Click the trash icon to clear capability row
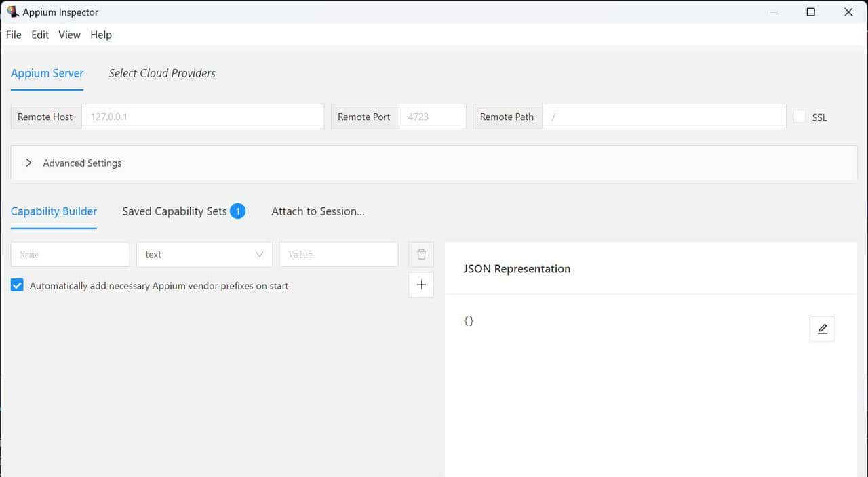Screen dimensions: 868x477 [420, 254]
